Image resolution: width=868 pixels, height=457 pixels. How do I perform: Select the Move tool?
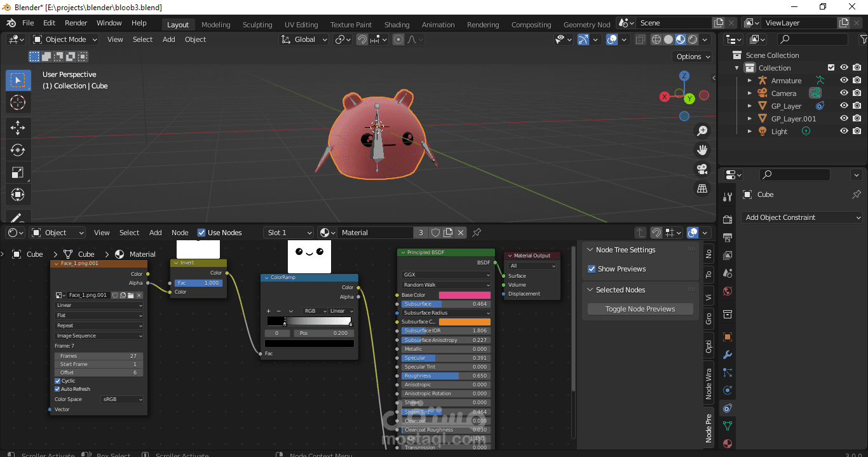(18, 128)
